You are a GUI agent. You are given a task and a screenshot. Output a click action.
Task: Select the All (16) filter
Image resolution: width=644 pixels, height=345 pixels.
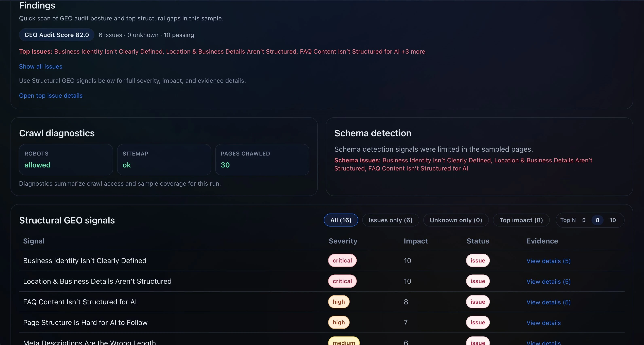click(x=340, y=220)
